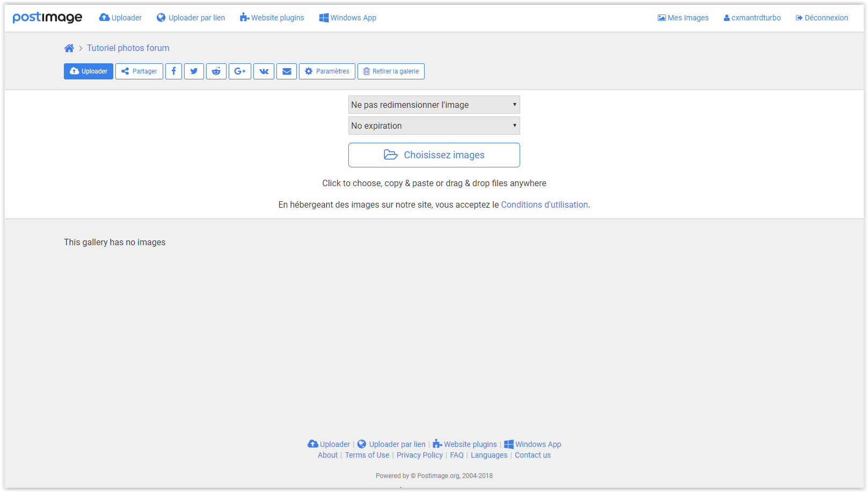Click Déconnexion to log out
Image resolution: width=868 pixels, height=492 pixels.
coord(822,18)
